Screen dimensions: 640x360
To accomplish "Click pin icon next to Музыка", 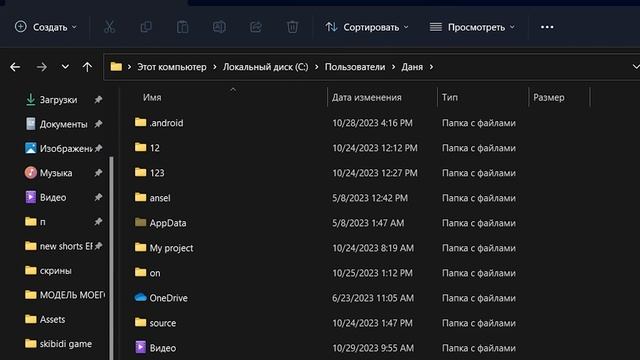I will [x=98, y=173].
